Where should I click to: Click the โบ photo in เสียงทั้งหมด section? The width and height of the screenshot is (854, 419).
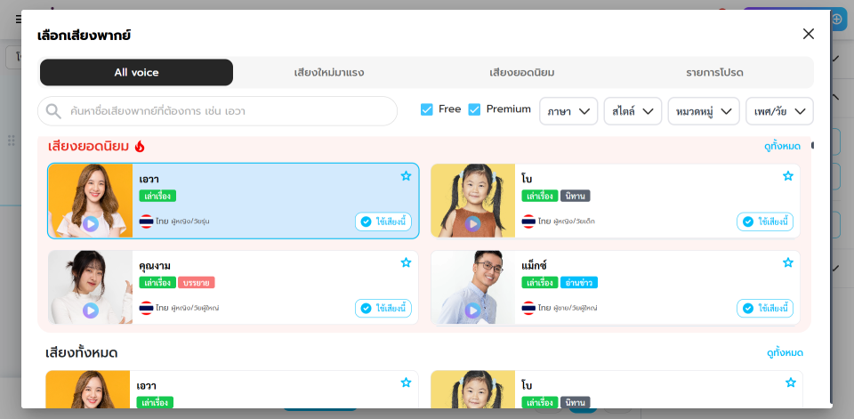coord(473,389)
